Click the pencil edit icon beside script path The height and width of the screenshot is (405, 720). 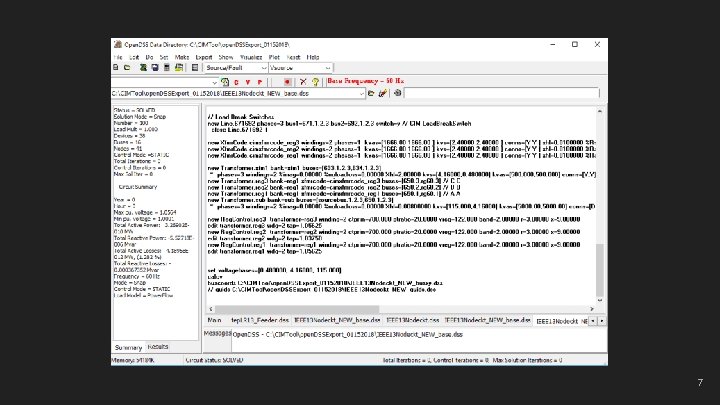pos(382,93)
